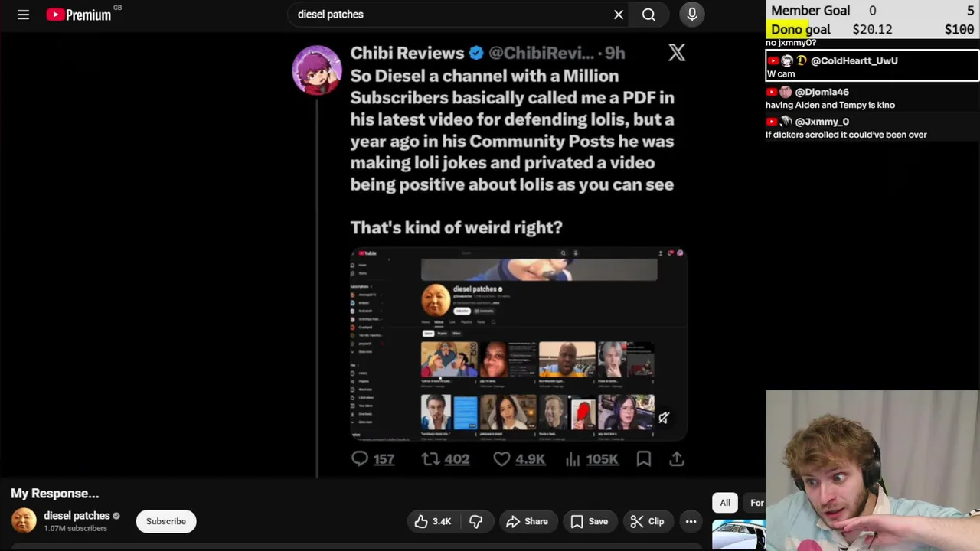
Task: Click the muted icon on tweet image
Action: pos(664,418)
